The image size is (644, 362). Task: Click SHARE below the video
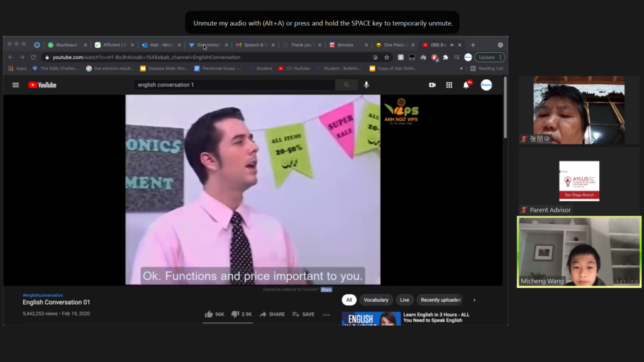272,314
